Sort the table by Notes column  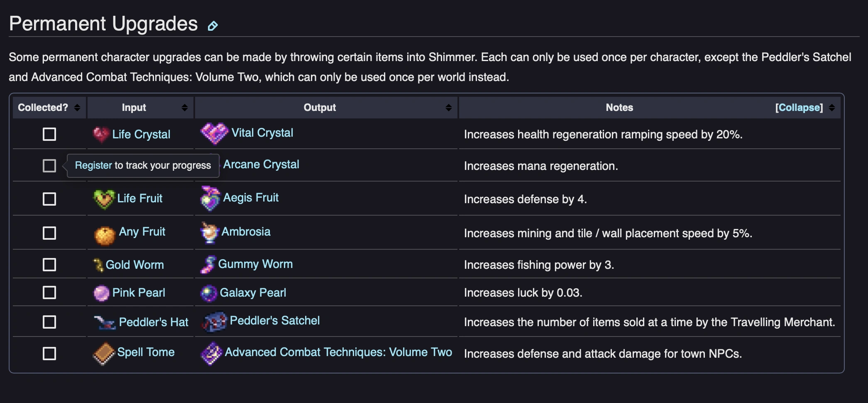tap(832, 108)
